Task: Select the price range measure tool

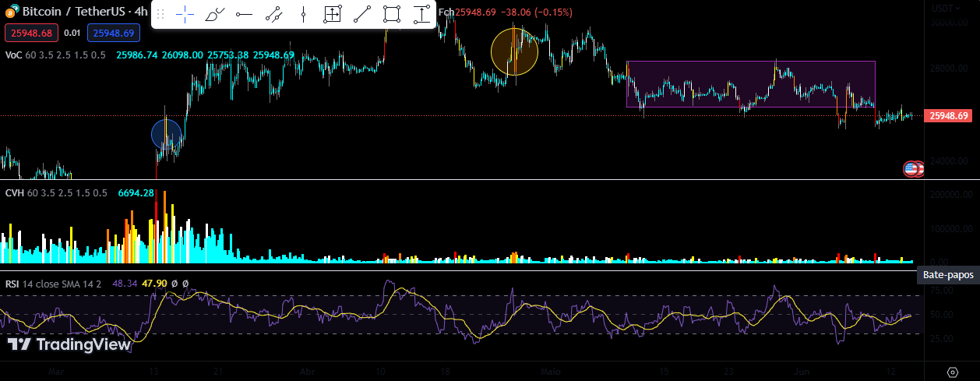Action: click(333, 14)
